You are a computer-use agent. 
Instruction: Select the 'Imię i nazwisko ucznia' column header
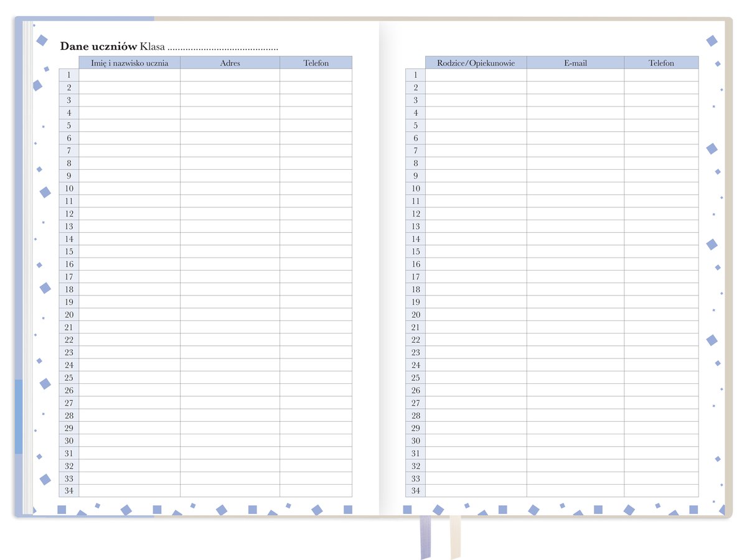129,63
